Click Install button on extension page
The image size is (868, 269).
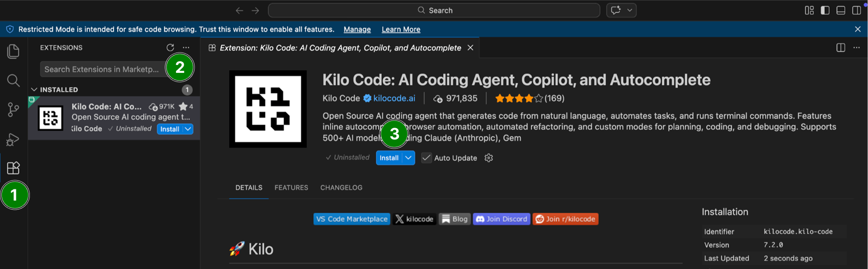[x=389, y=158]
